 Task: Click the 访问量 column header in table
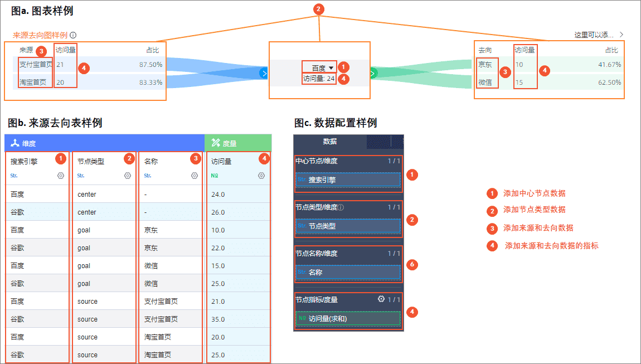(221, 162)
